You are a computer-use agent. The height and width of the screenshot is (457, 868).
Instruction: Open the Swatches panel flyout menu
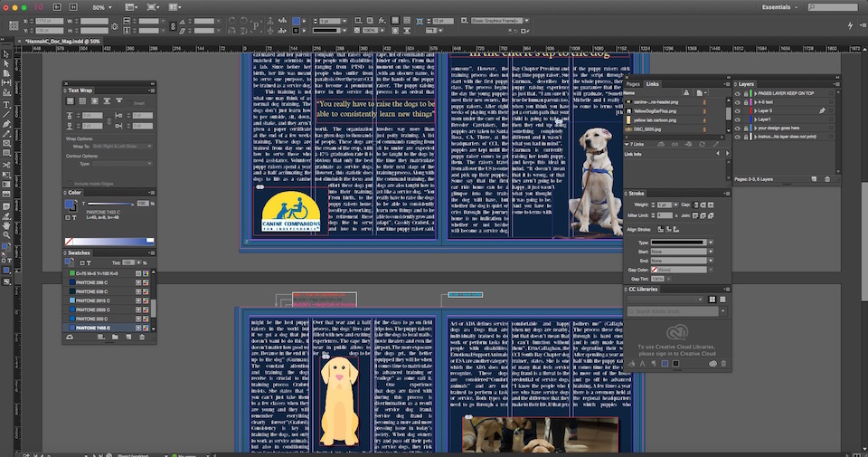pos(152,252)
